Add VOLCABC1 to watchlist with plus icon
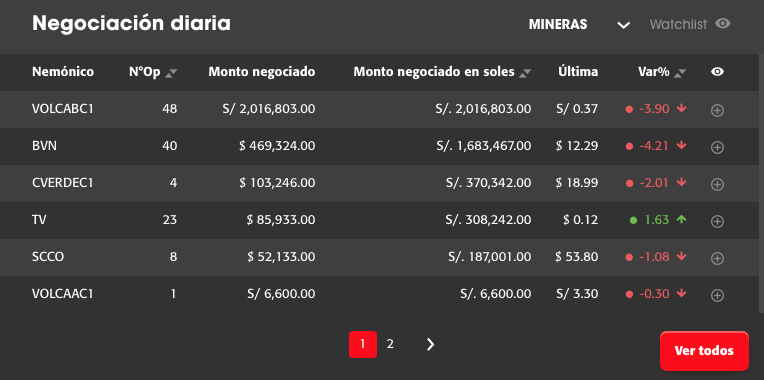Viewport: 764px width, 380px height. tap(717, 111)
